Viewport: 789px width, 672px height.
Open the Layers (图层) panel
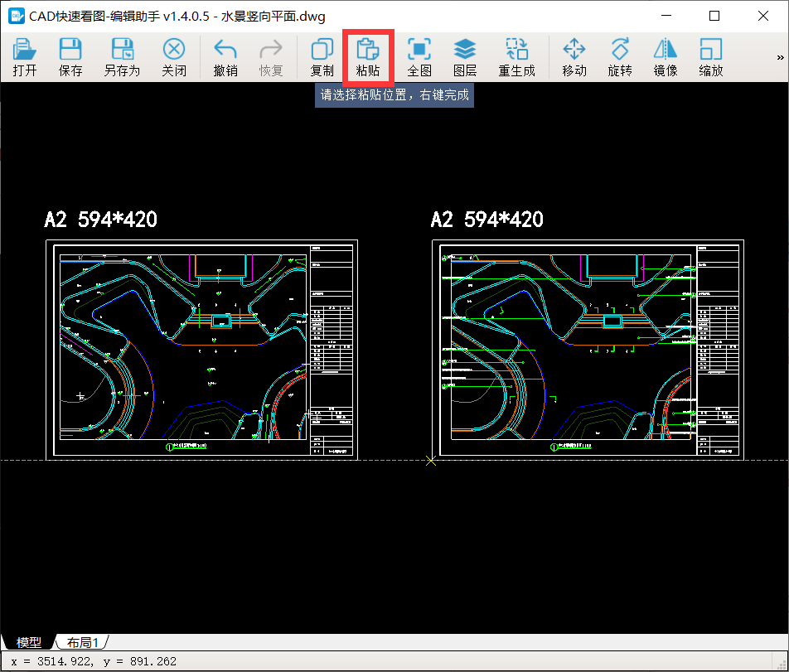[465, 56]
